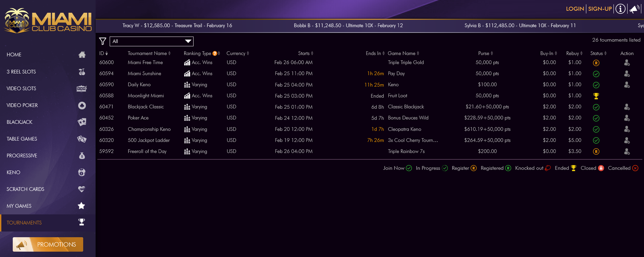The width and height of the screenshot is (644, 257).
Task: Click the register icon for Miami Free Time
Action: [x=596, y=63]
